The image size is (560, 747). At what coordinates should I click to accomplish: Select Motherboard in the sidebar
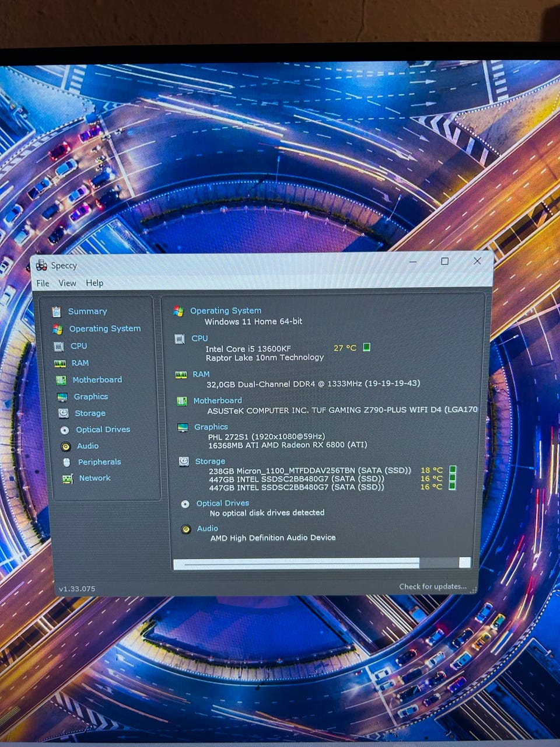pos(97,380)
